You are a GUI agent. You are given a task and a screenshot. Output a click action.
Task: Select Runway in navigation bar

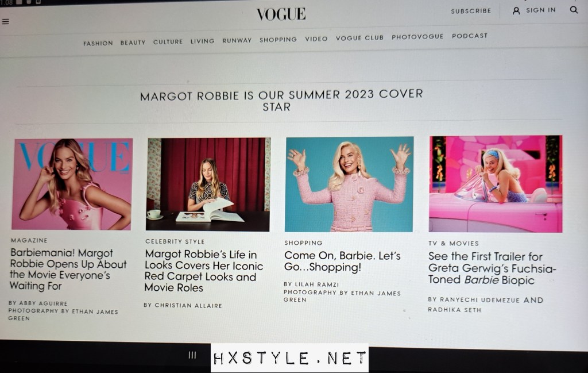[x=237, y=40]
